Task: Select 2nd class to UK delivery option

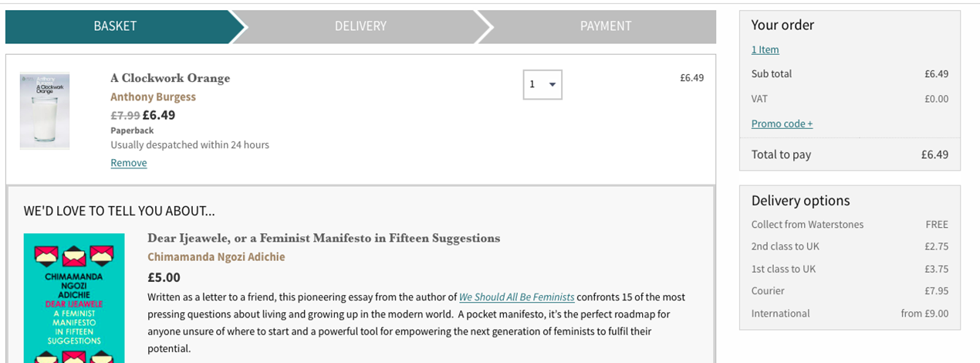Action: (850, 247)
